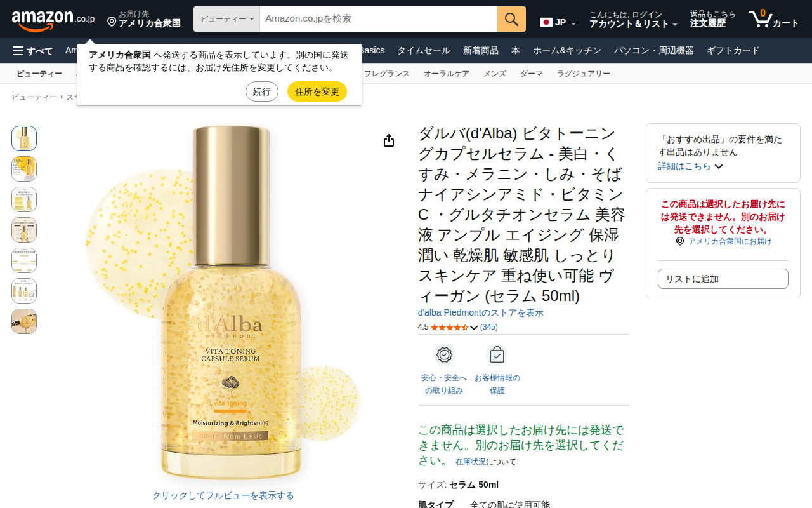
Task: Select the メンズ beauty subcategory tab
Action: pyautogui.click(x=495, y=74)
